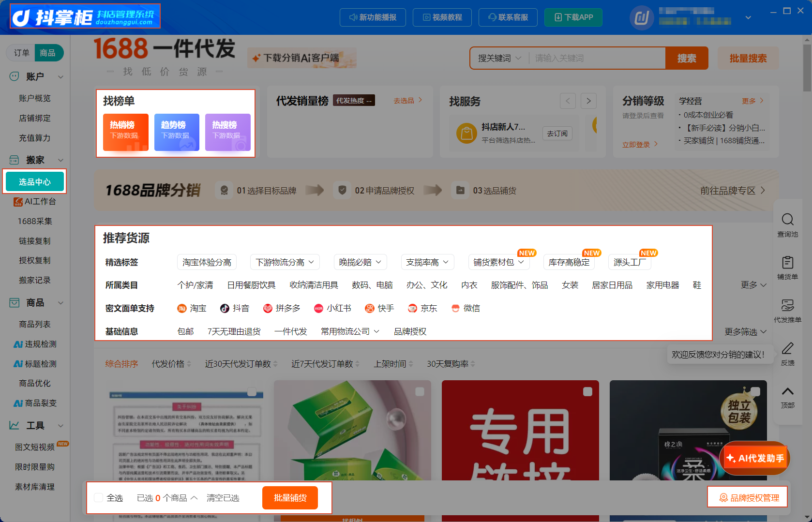This screenshot has width=812, height=522.
Task: Sort by 代发价格
Action: (x=171, y=364)
